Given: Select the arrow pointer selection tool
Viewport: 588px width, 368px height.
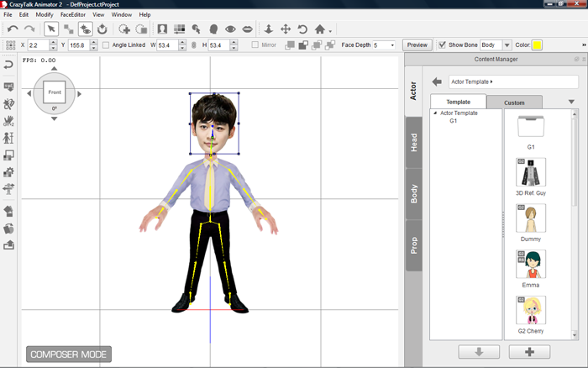Looking at the screenshot, I should click(51, 29).
